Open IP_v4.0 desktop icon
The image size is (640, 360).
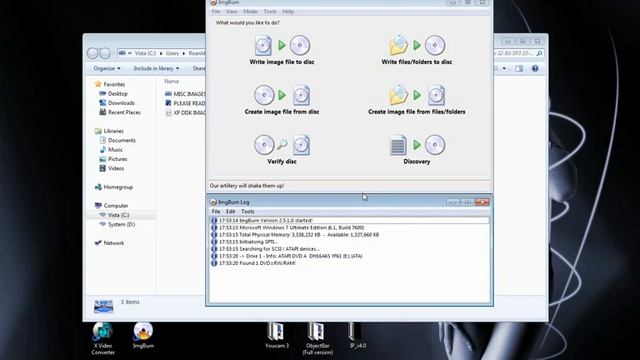click(357, 336)
